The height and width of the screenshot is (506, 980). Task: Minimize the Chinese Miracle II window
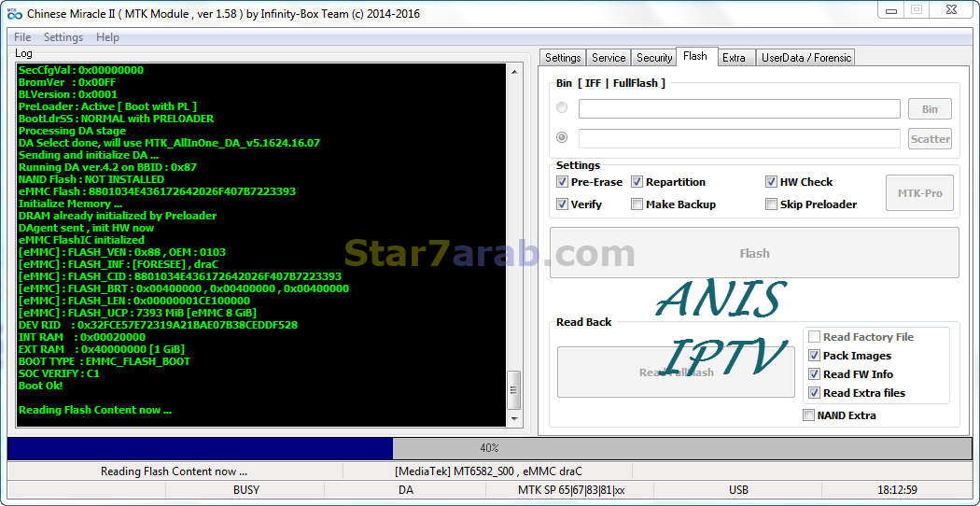click(x=892, y=9)
